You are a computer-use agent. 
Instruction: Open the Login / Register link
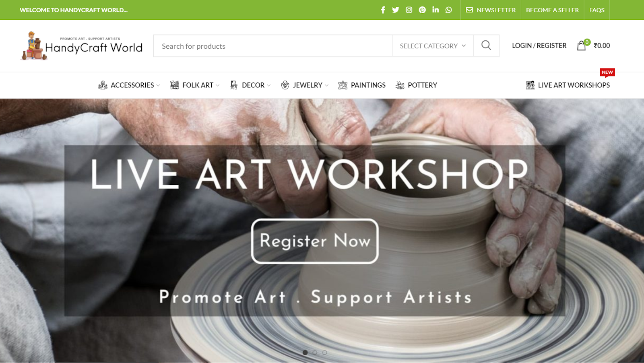(539, 45)
